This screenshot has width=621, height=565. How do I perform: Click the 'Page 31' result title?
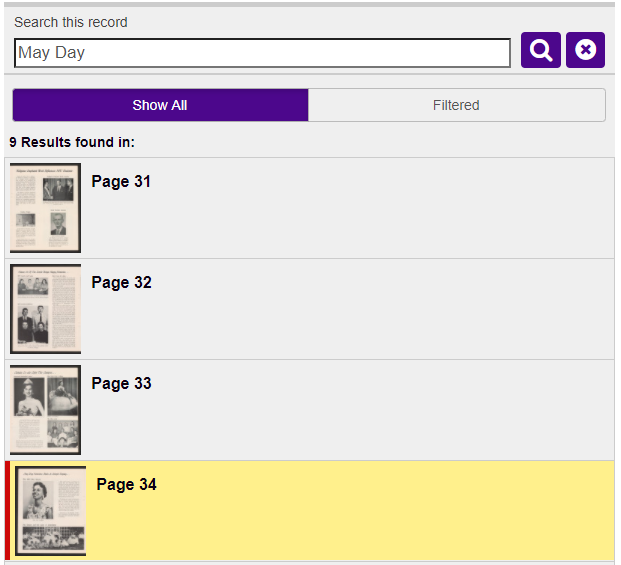[x=121, y=182]
